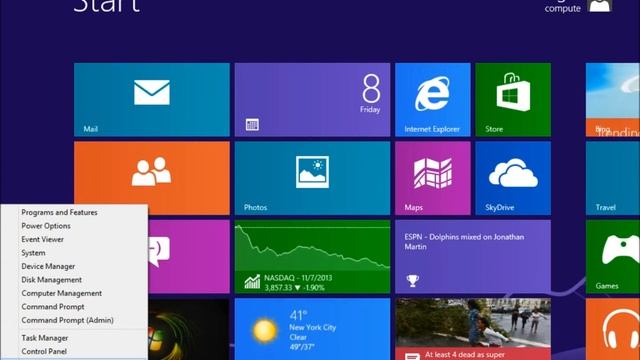Open the Music headphones tile

point(613,329)
